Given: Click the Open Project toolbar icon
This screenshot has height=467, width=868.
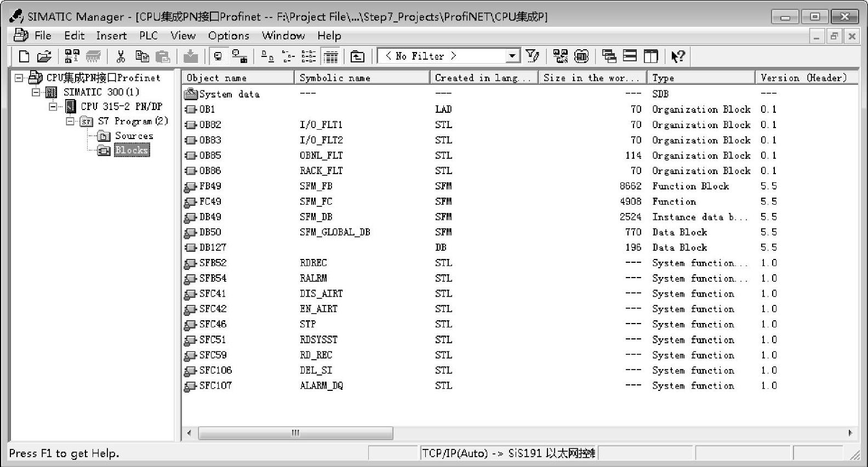Looking at the screenshot, I should (x=44, y=56).
